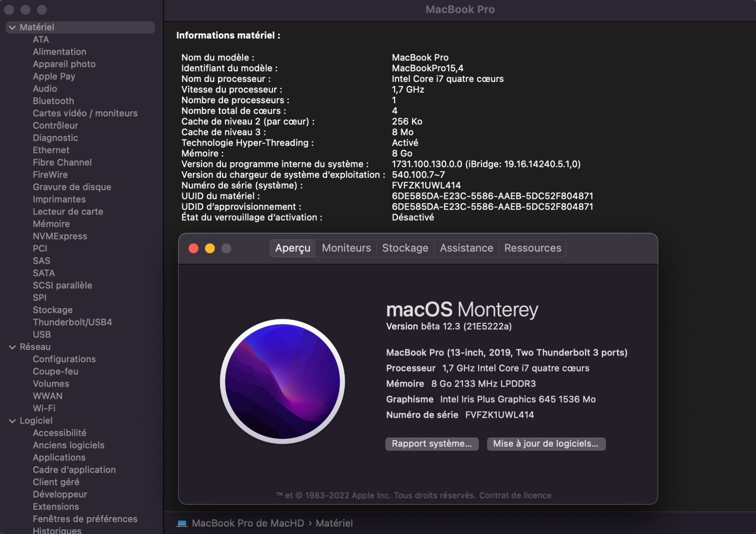756x534 pixels.
Task: Select Audio in the sidebar
Action: point(45,89)
